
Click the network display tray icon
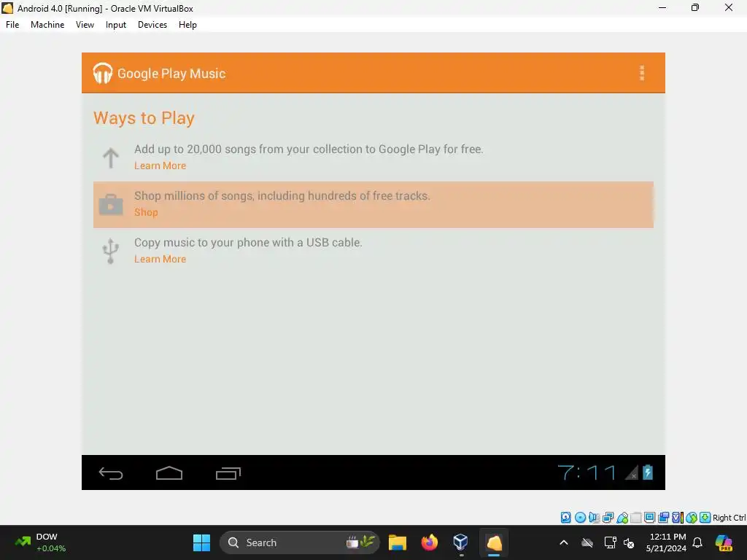click(x=610, y=542)
